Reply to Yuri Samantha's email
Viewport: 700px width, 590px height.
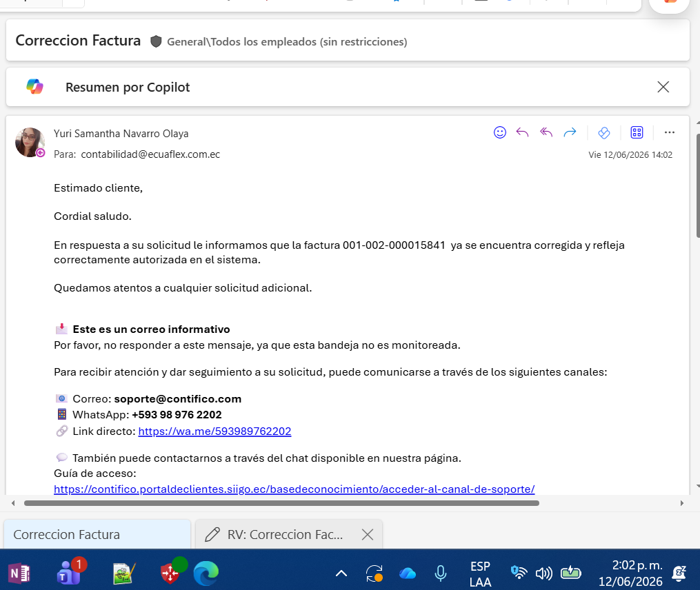pyautogui.click(x=522, y=132)
